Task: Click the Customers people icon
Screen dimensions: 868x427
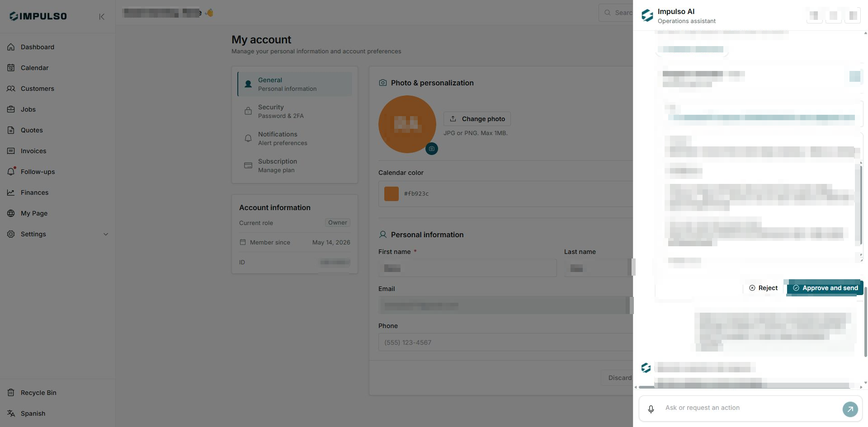Action: click(x=11, y=89)
